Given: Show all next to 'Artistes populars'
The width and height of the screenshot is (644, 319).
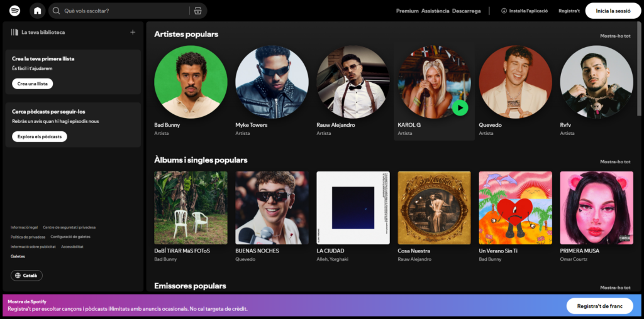Looking at the screenshot, I should pyautogui.click(x=615, y=36).
